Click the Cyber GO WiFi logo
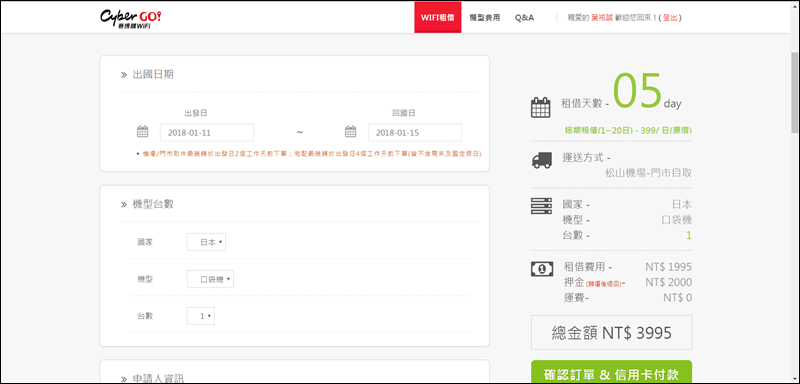Image resolution: width=800 pixels, height=384 pixels. click(x=131, y=18)
